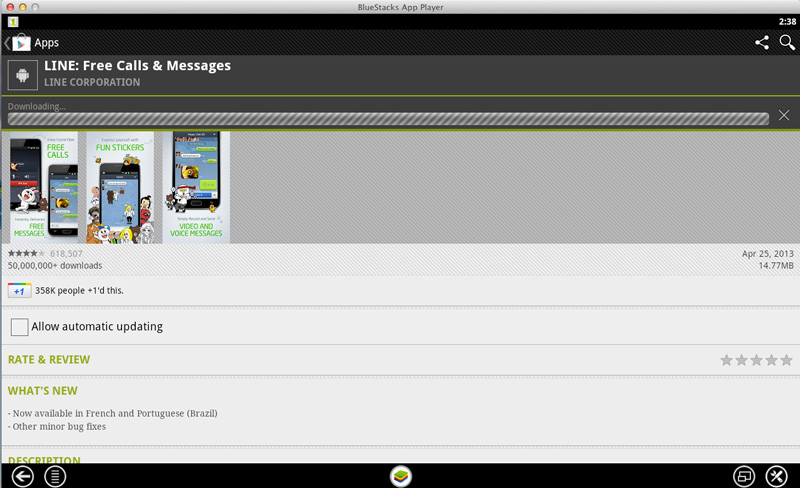This screenshot has width=800, height=488.
Task: Click the LINE: Free Calls & Messages title
Action: click(x=137, y=66)
